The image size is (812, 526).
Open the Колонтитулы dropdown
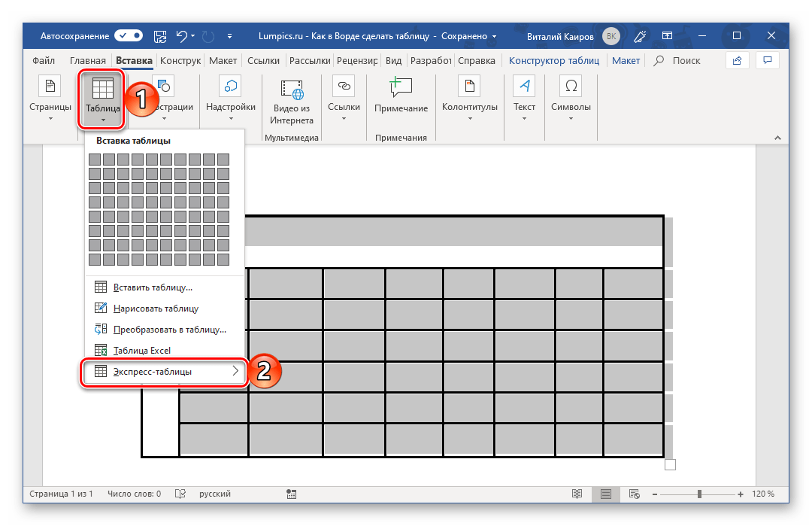470,99
